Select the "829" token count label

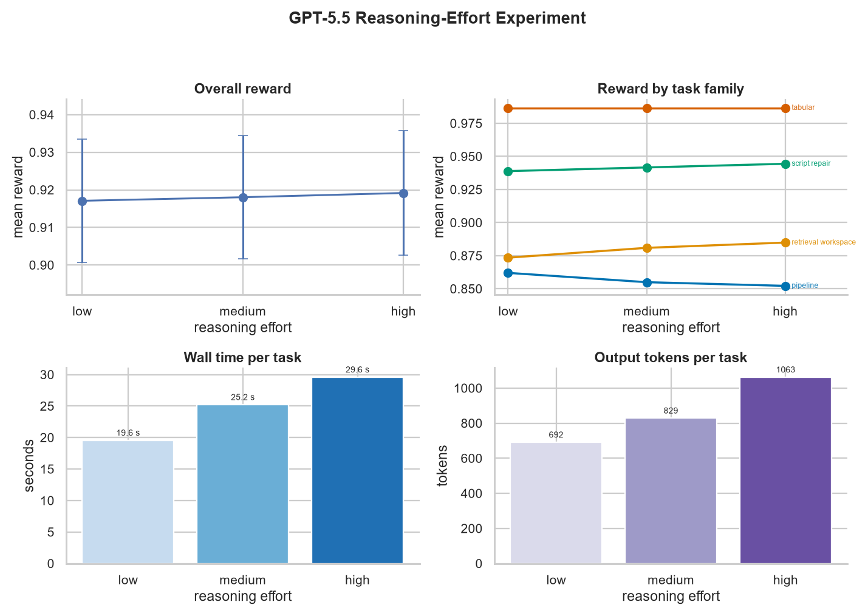click(x=671, y=411)
